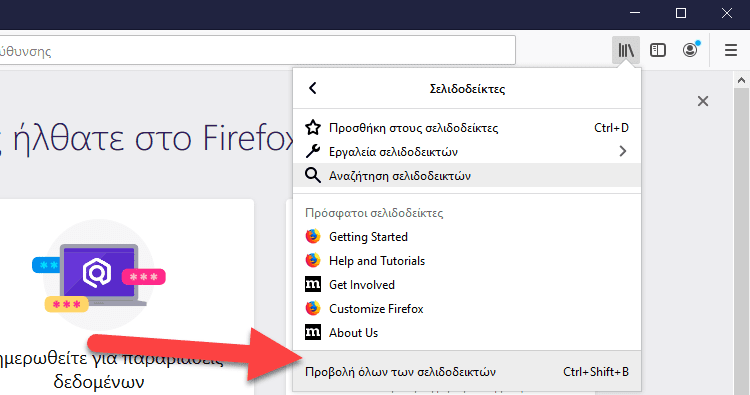Click the Πρόσφατοι σελιδοδείκτες heading

[374, 212]
